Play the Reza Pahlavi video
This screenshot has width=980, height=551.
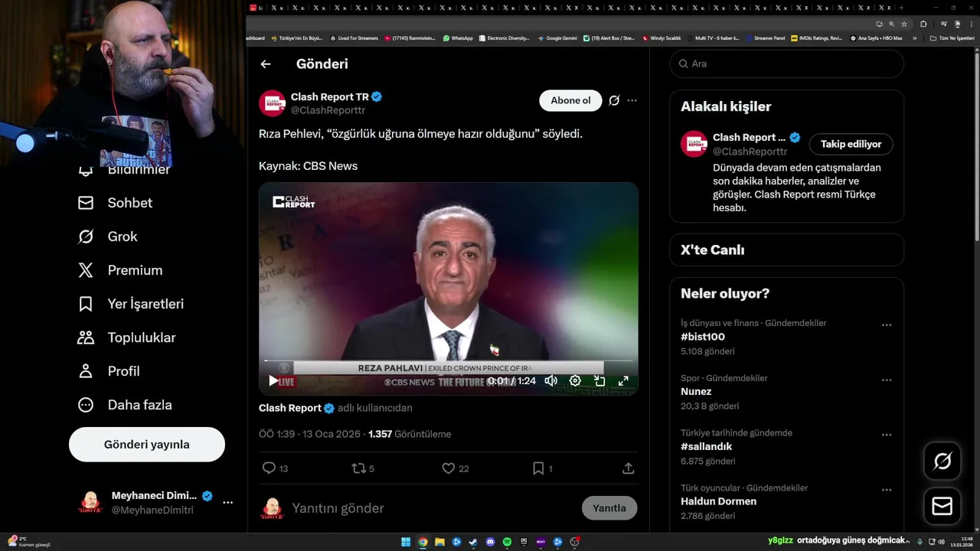tap(273, 380)
